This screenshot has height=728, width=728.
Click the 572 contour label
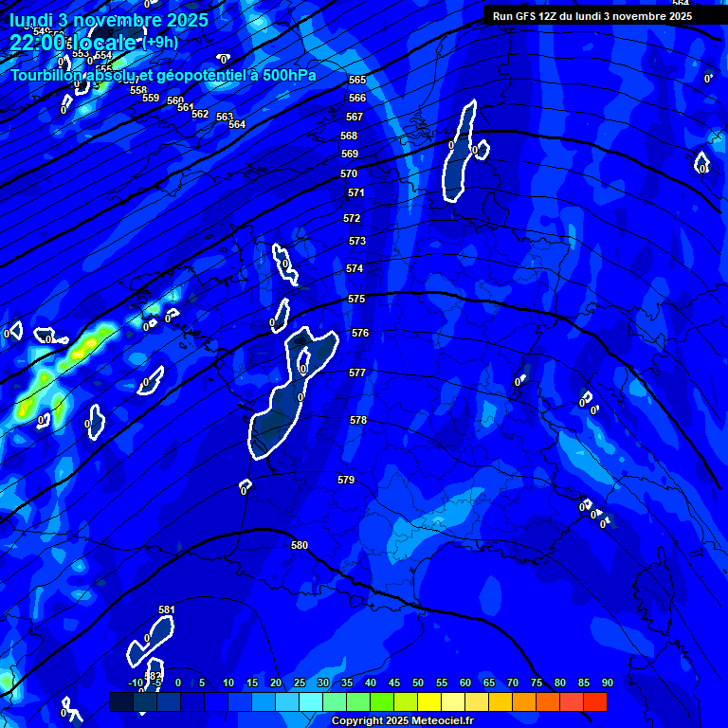(352, 218)
